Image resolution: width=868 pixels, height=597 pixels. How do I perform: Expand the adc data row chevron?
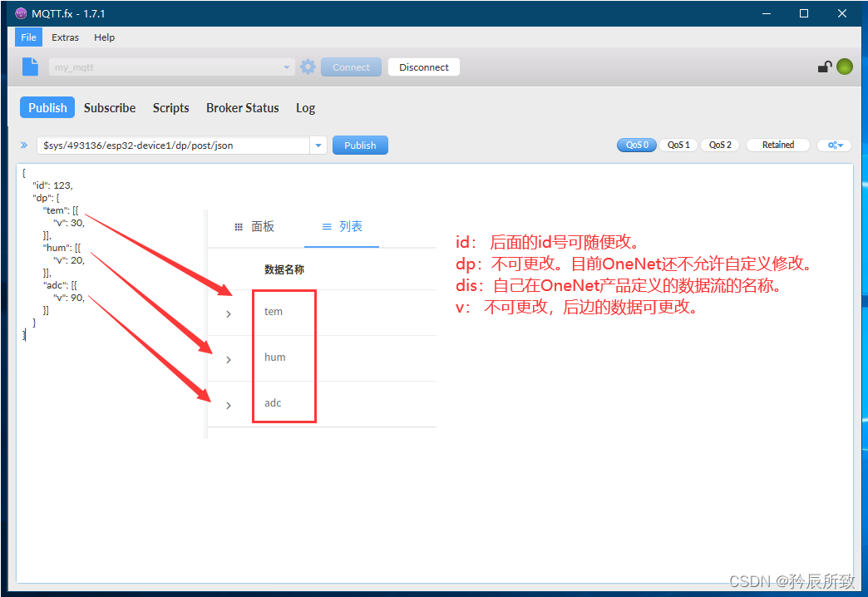click(229, 406)
